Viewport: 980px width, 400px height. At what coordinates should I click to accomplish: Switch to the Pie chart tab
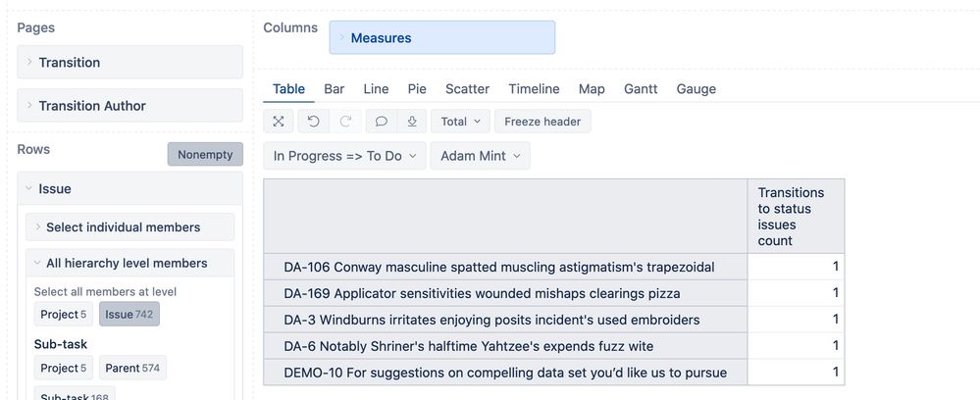(x=417, y=89)
